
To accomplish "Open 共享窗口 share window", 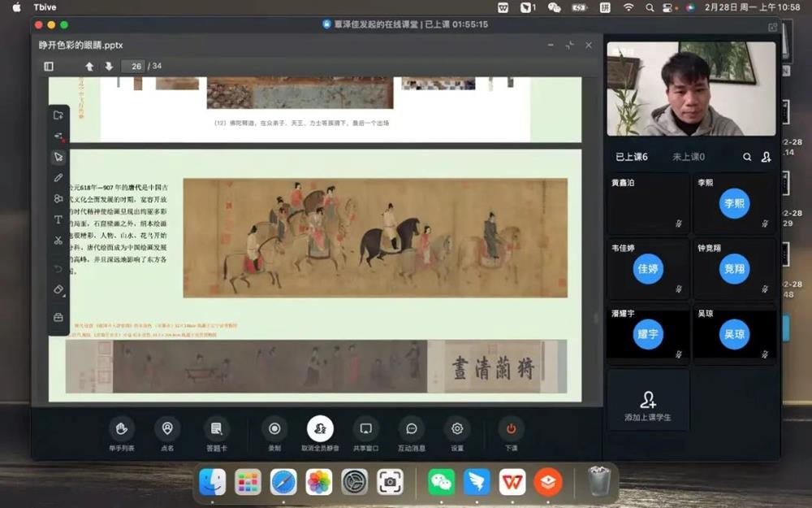I will tap(365, 434).
